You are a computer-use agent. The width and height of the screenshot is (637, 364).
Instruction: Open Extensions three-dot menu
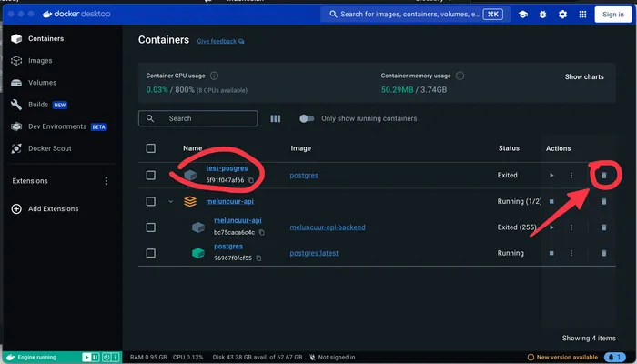106,181
